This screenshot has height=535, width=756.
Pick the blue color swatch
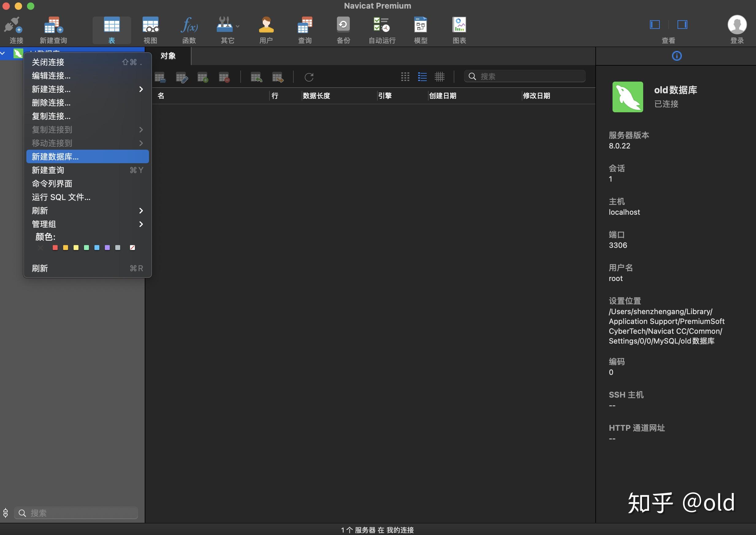(97, 248)
